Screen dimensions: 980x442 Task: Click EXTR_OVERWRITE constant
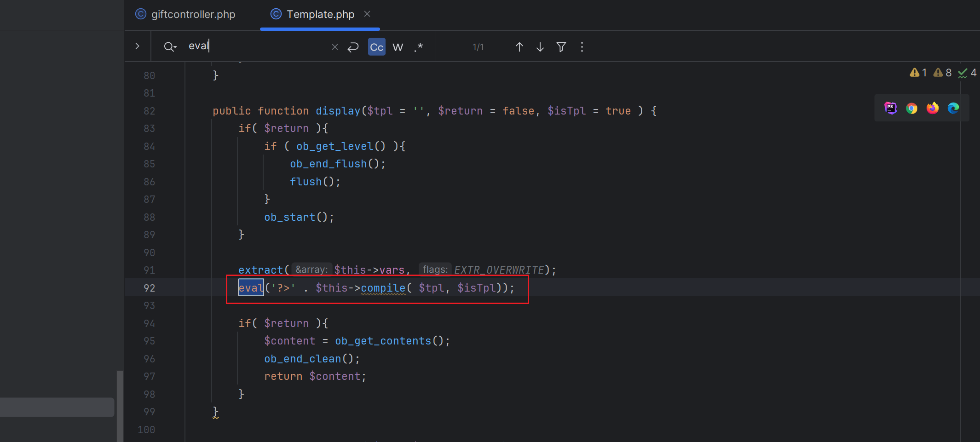tap(499, 270)
